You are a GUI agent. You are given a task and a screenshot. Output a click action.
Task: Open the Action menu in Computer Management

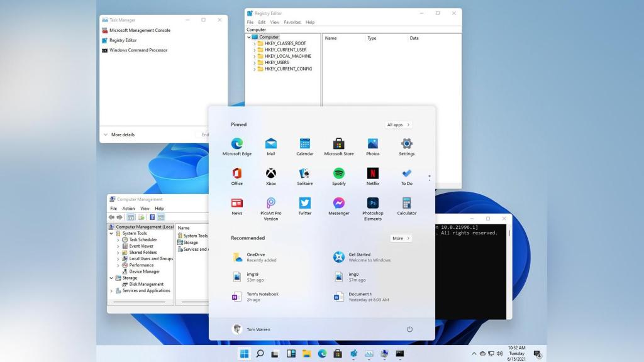(x=128, y=208)
